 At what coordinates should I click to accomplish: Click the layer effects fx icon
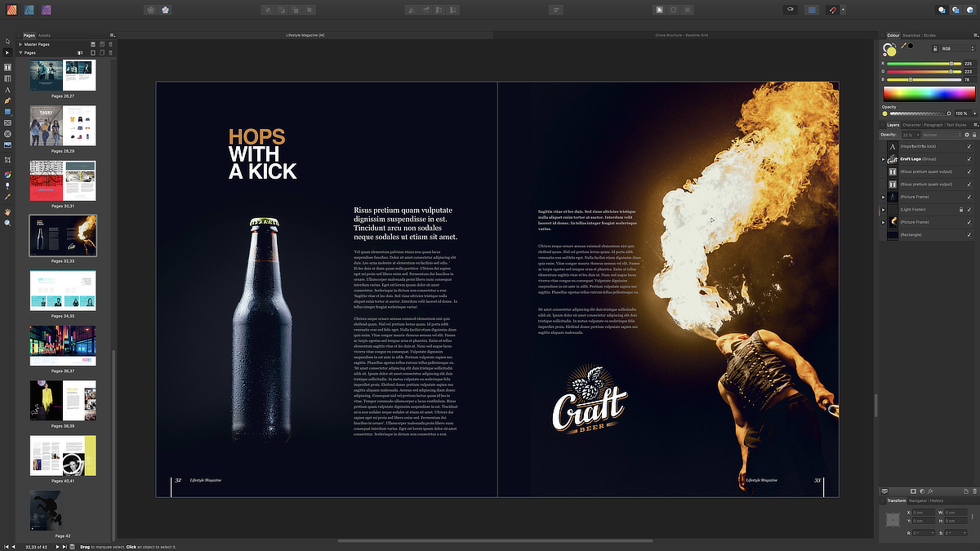[931, 491]
